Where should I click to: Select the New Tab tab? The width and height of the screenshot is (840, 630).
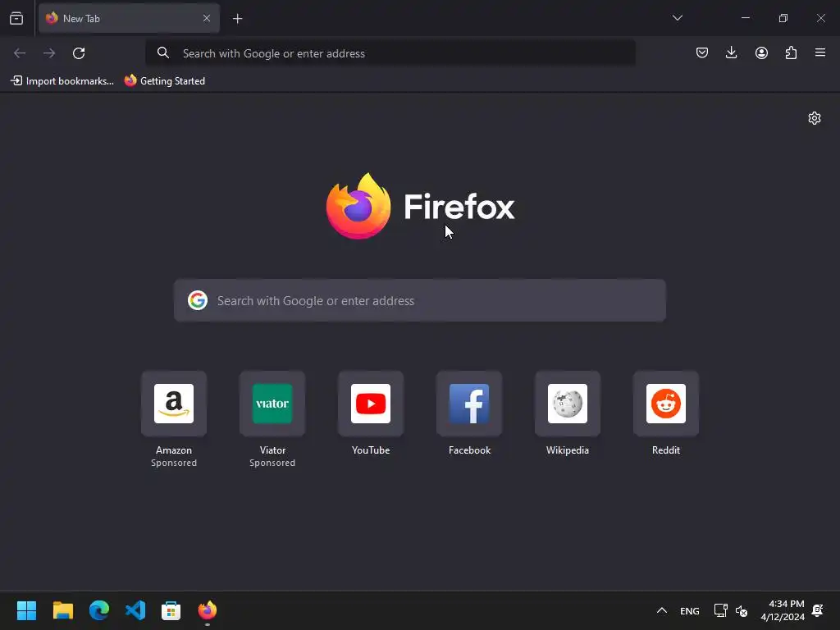pyautogui.click(x=129, y=18)
